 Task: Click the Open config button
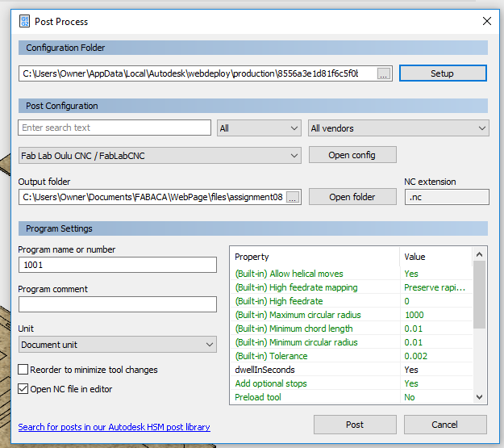(x=352, y=155)
